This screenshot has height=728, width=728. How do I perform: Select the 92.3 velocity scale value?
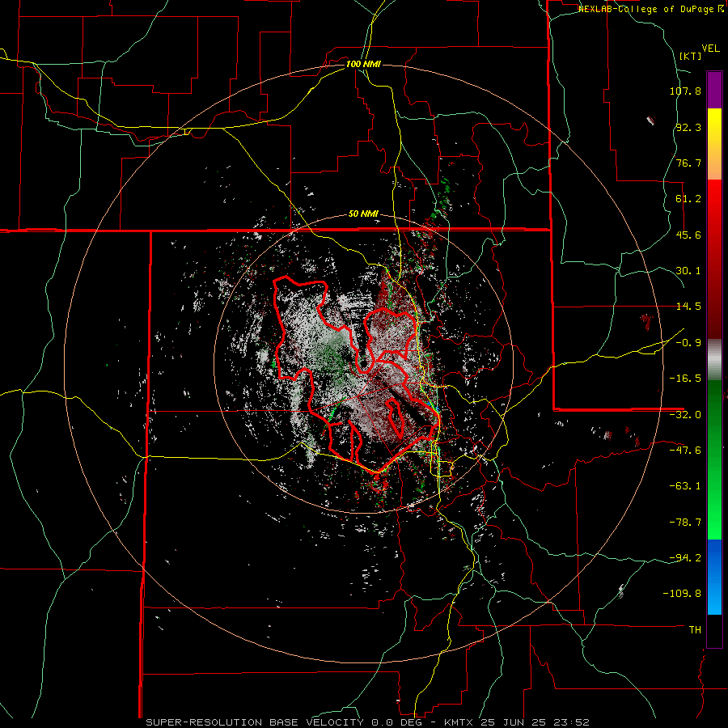click(688, 127)
